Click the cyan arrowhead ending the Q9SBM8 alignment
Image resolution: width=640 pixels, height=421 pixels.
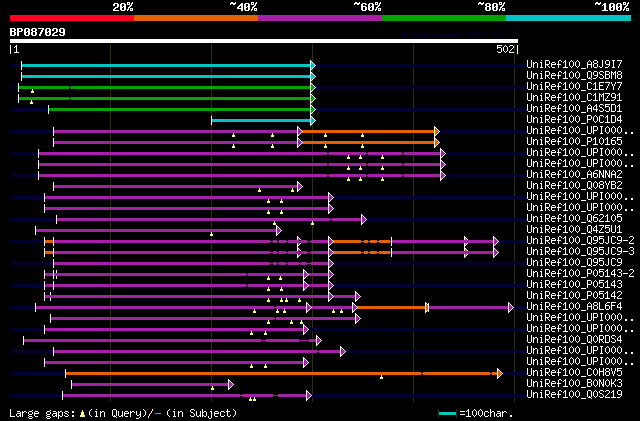[313, 76]
